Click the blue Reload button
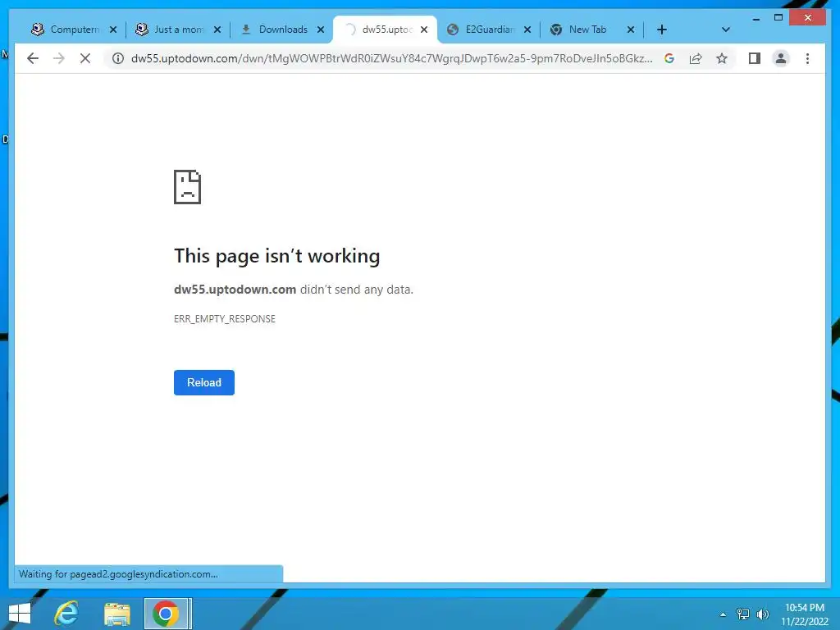The height and width of the screenshot is (630, 840). coord(204,382)
